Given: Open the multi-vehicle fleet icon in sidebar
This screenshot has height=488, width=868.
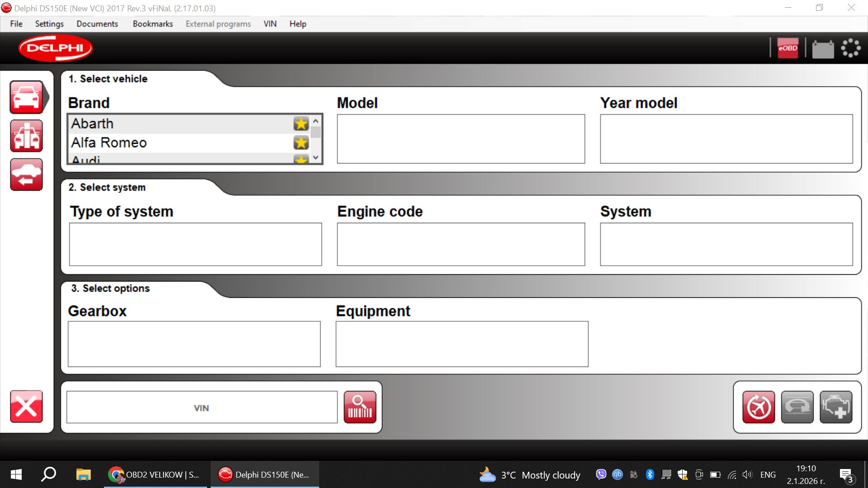Looking at the screenshot, I should [x=26, y=136].
